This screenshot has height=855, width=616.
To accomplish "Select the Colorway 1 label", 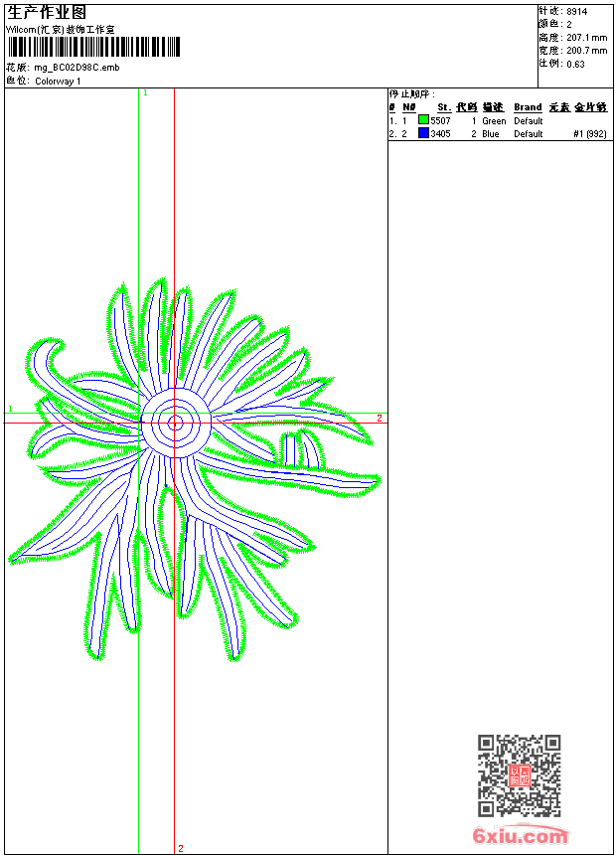I will (x=58, y=81).
